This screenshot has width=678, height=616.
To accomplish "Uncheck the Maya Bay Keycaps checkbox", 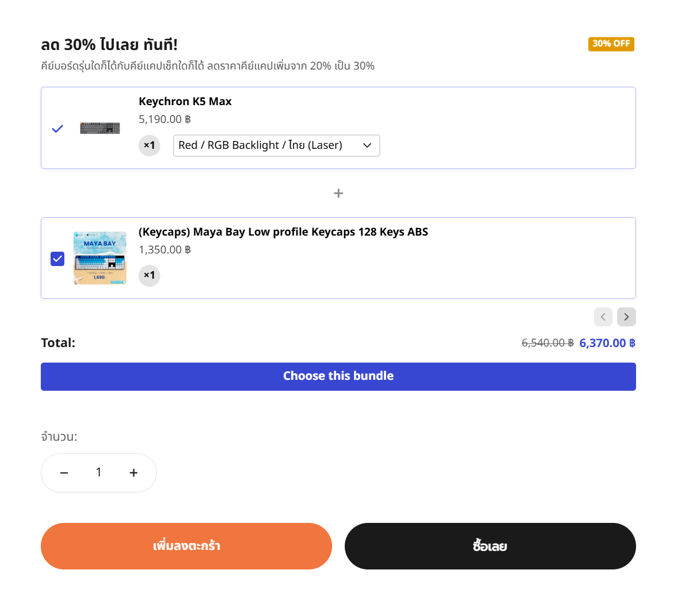I will 57,259.
